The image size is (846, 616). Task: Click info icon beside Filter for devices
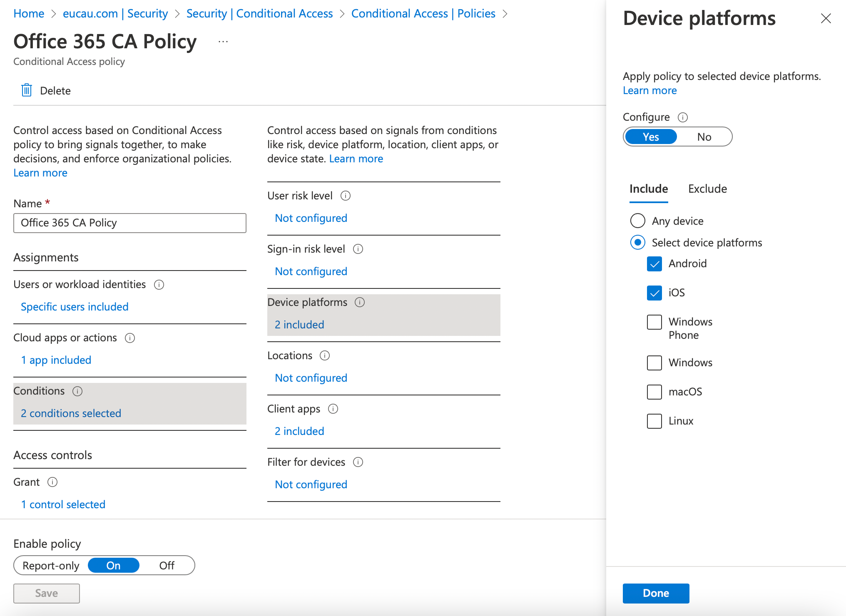click(358, 462)
